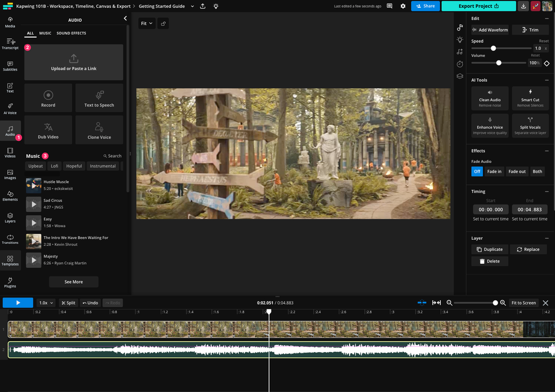
Task: Turn off audio fading with Off option
Action: tap(477, 171)
